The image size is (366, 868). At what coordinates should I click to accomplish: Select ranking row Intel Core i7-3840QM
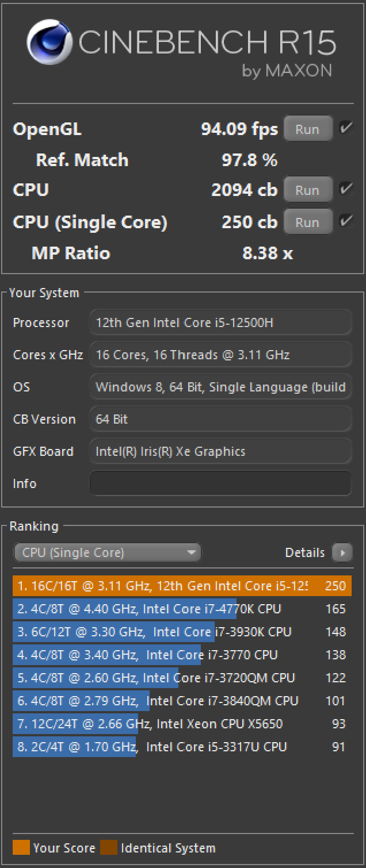[182, 701]
